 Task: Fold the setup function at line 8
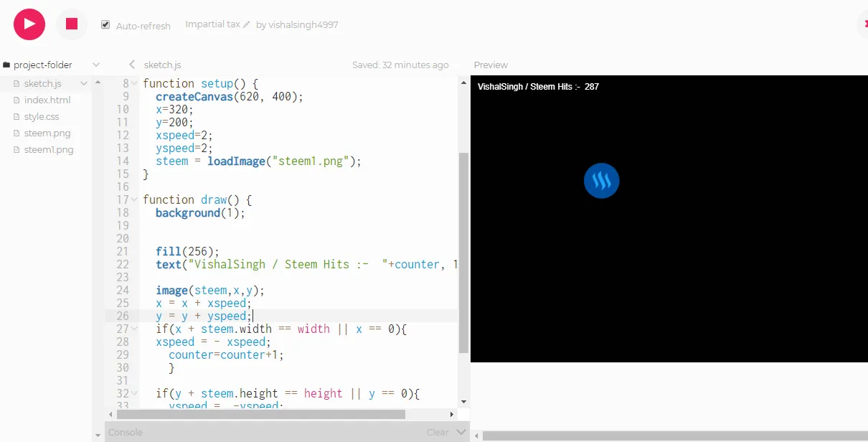point(135,84)
